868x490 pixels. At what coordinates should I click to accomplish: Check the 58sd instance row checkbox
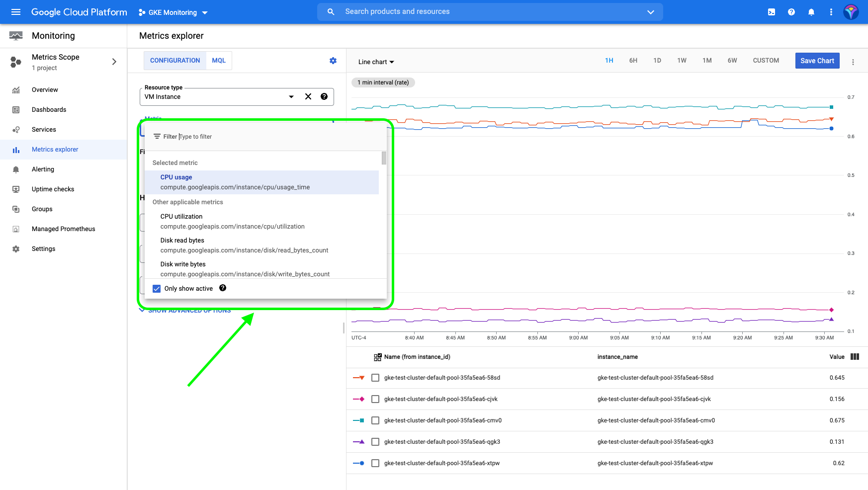click(x=375, y=378)
